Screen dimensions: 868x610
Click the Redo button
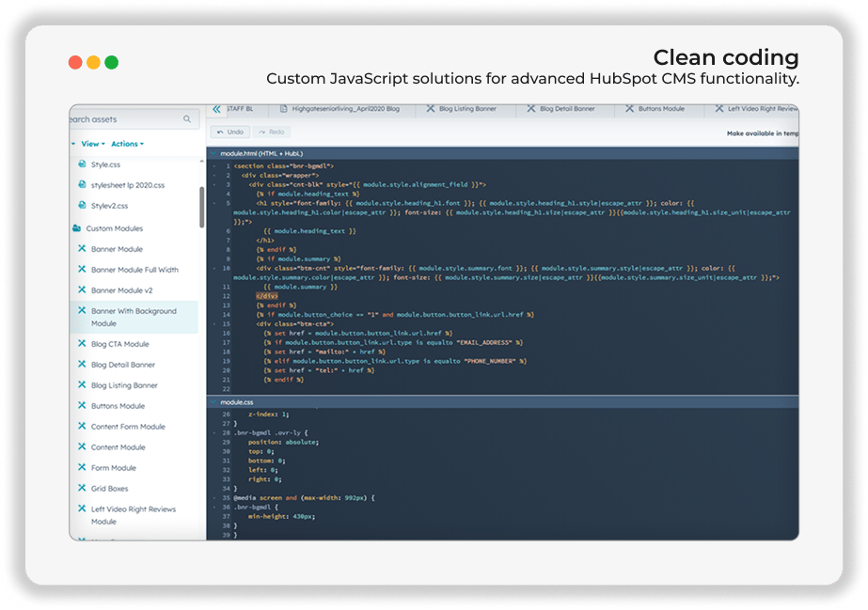pyautogui.click(x=271, y=132)
